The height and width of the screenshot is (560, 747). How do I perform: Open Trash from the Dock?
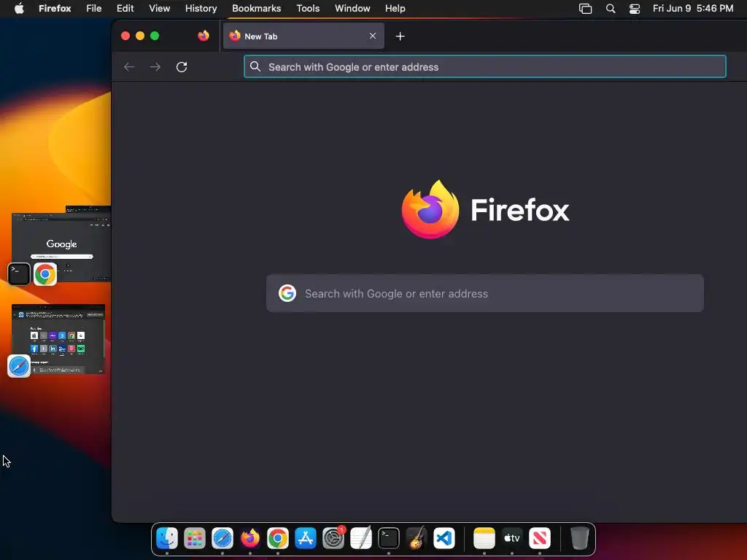tap(579, 539)
